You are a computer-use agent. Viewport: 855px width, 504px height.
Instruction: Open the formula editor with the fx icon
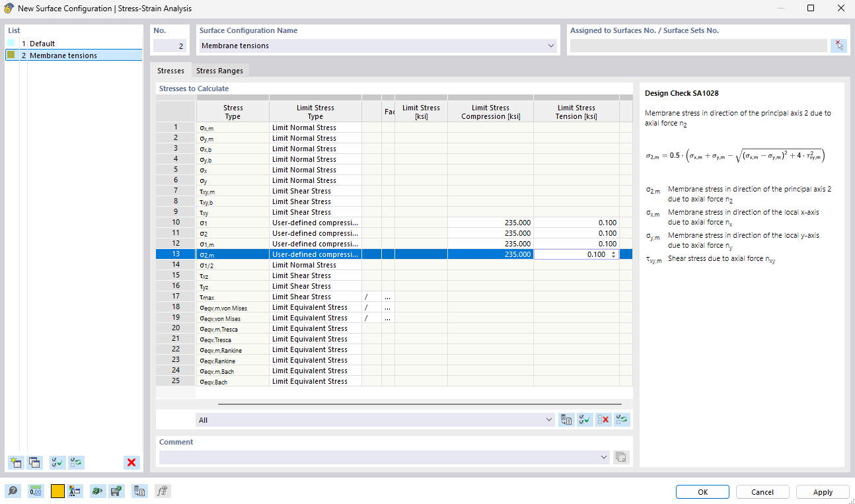point(162,491)
